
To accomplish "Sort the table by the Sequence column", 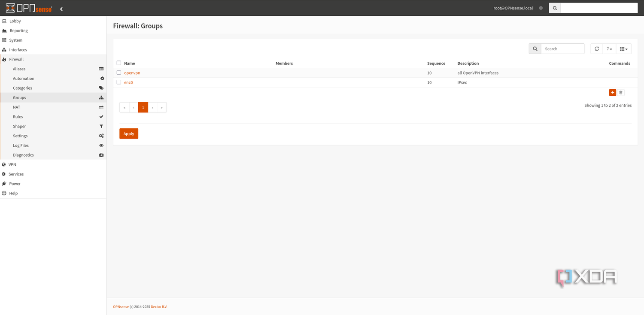I will (436, 64).
